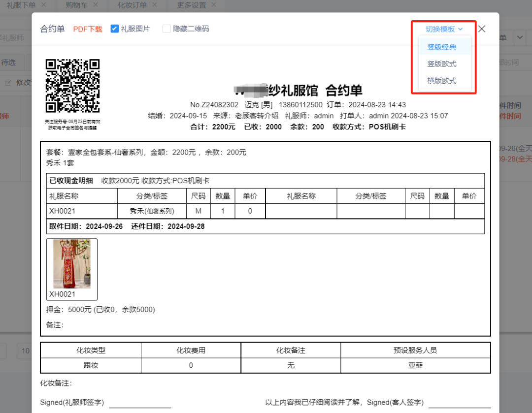The height and width of the screenshot is (413, 532).
Task: Enable the 隐藏二维码 option
Action: pos(166,29)
